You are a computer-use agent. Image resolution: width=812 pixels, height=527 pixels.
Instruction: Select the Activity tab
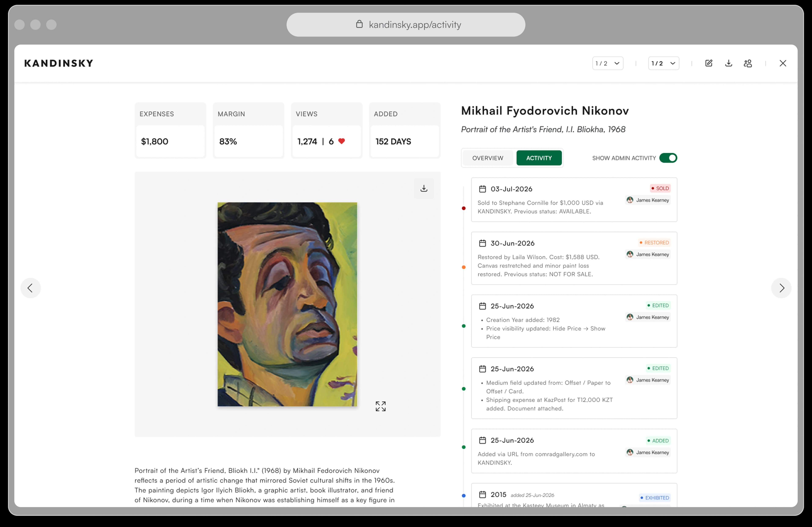point(539,158)
